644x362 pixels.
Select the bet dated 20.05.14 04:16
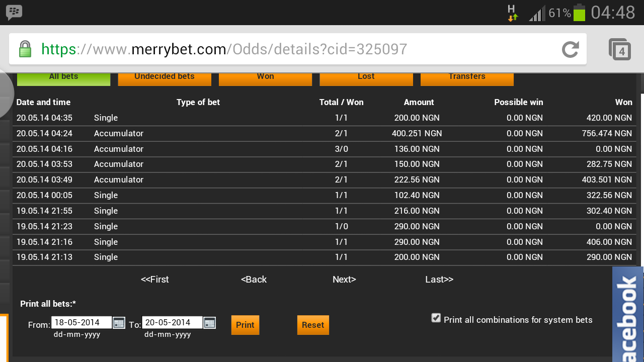click(325, 149)
